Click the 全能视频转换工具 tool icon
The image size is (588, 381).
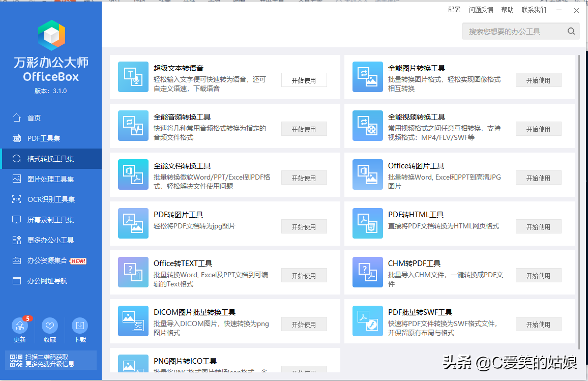point(367,126)
